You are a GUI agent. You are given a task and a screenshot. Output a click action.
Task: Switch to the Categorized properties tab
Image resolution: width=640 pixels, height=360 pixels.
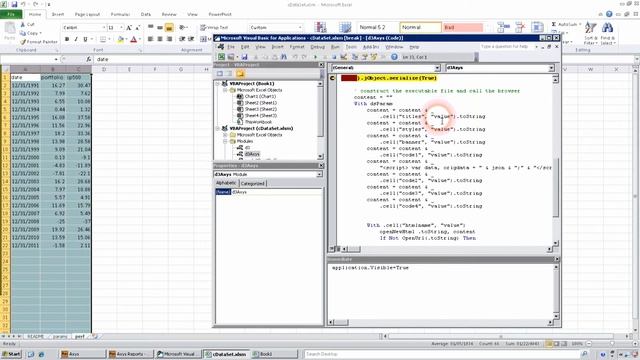pos(253,183)
